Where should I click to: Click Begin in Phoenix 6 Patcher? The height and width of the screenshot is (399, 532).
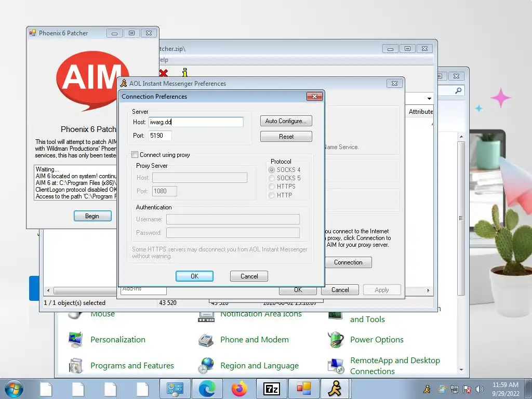(x=92, y=216)
